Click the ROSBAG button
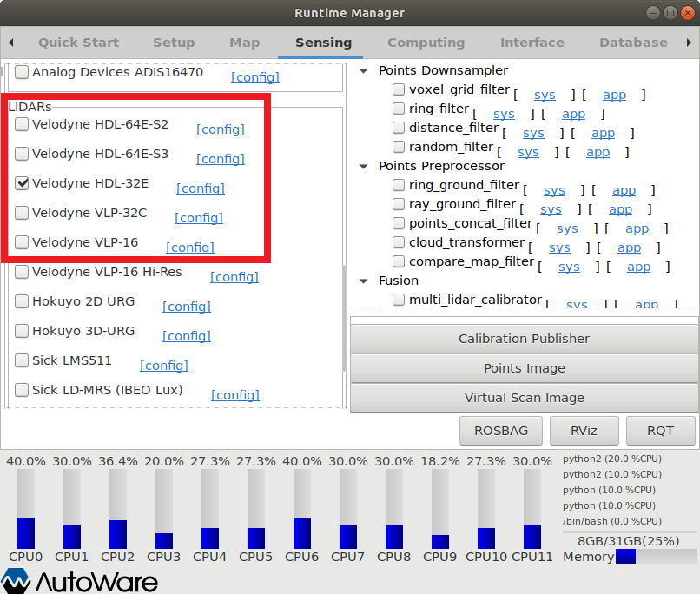Viewport: 700px width, 594px height. [x=500, y=430]
